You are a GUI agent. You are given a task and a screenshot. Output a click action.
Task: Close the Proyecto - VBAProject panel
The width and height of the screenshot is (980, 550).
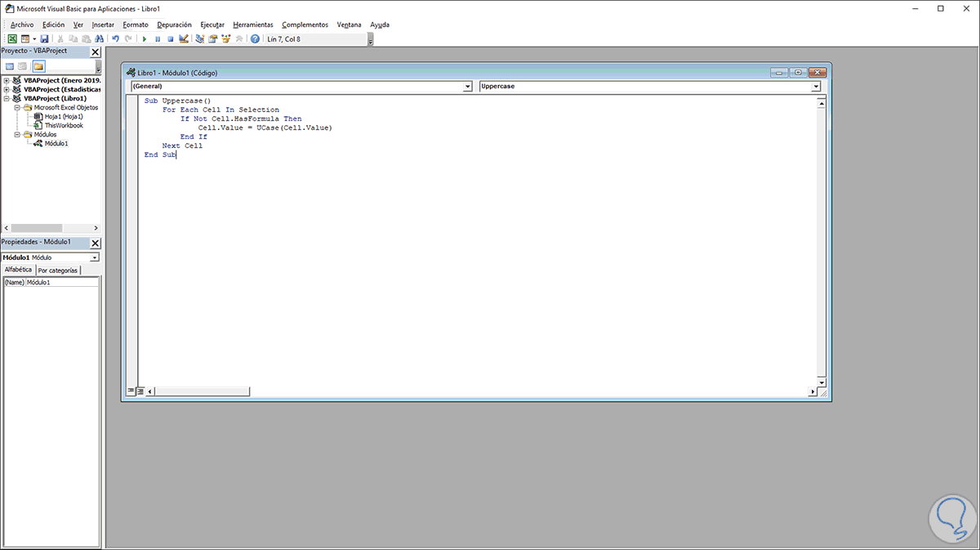coord(96,51)
